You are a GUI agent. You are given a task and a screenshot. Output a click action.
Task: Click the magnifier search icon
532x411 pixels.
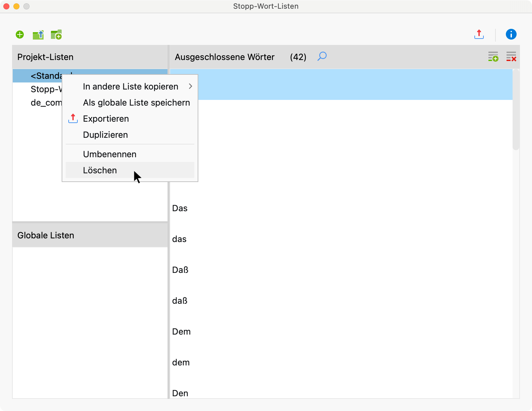[x=322, y=56]
